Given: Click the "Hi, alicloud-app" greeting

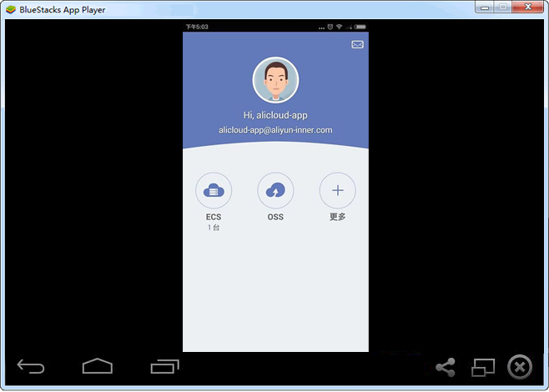Looking at the screenshot, I should click(275, 115).
